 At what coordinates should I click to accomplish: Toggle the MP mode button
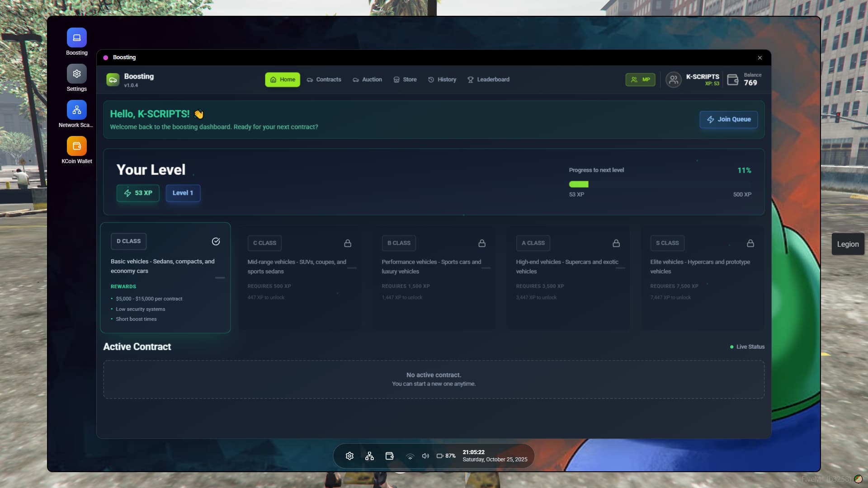(x=640, y=80)
